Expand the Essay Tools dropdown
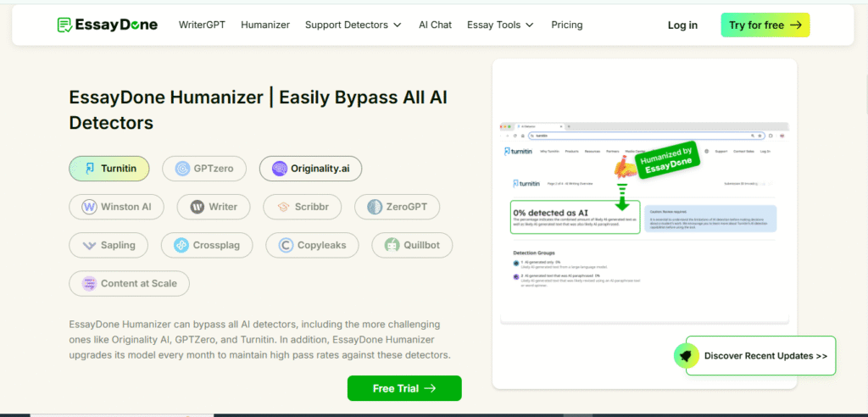Image resolution: width=868 pixels, height=417 pixels. pyautogui.click(x=500, y=25)
